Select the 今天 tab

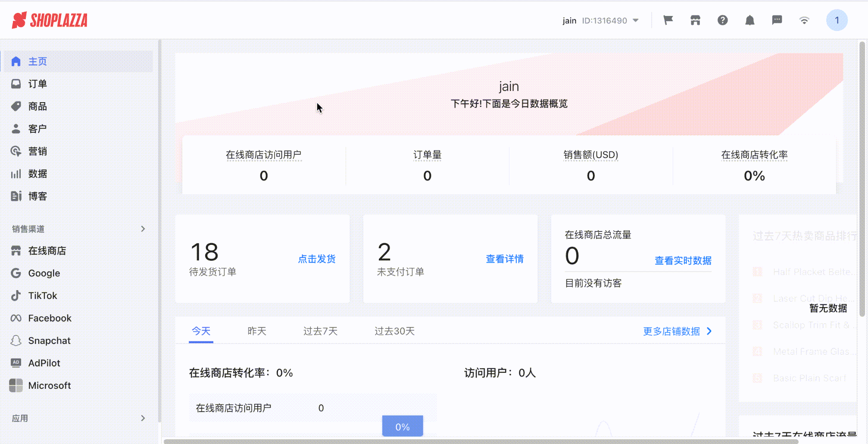201,331
